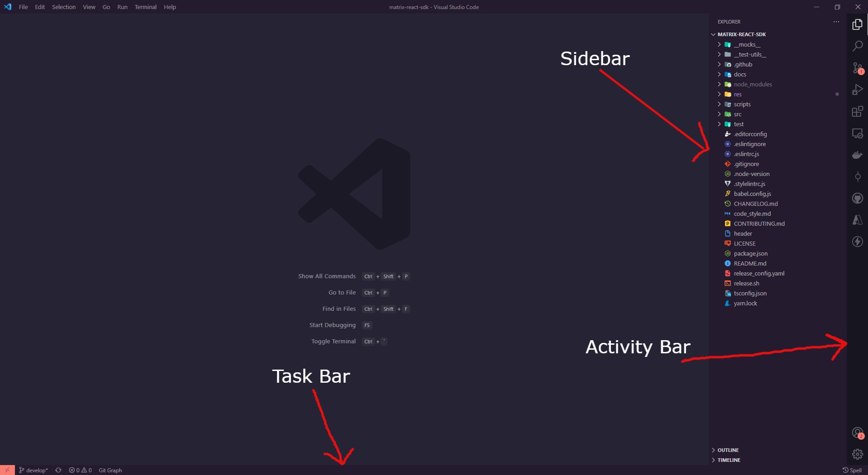
Task: Open the Selection menu
Action: tap(64, 7)
